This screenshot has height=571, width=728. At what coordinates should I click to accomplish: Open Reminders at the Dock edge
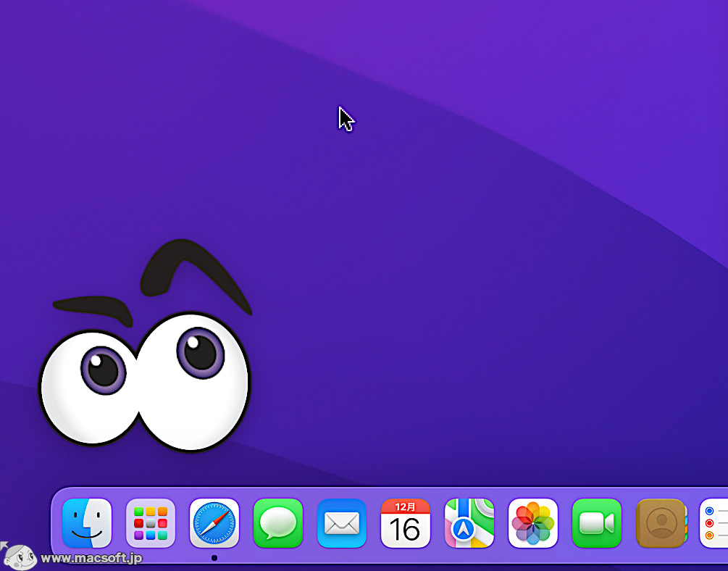714,523
